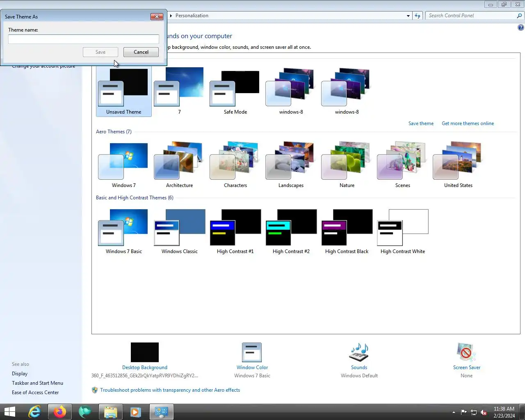Screen dimensions: 525x420
Task: Pick the Characters theme
Action: click(235, 165)
